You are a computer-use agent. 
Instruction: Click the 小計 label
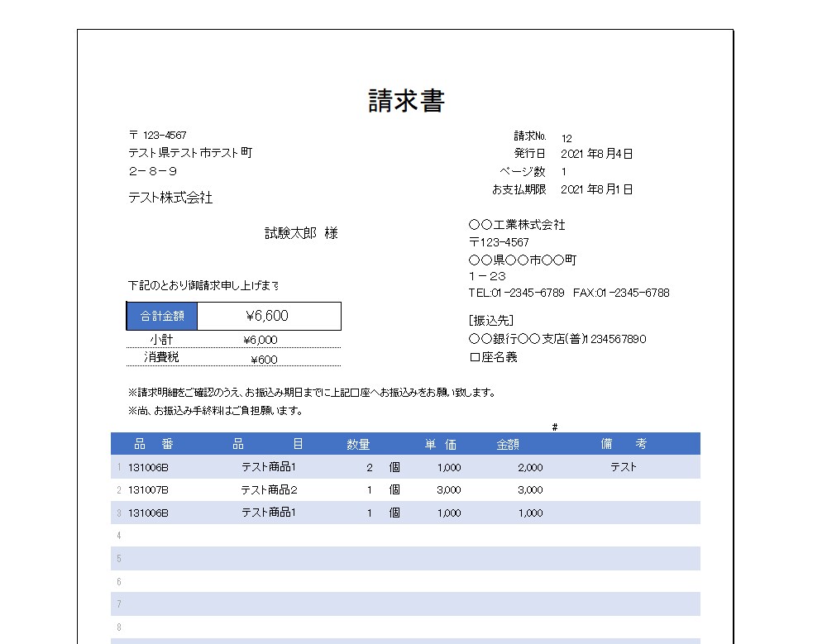(161, 340)
